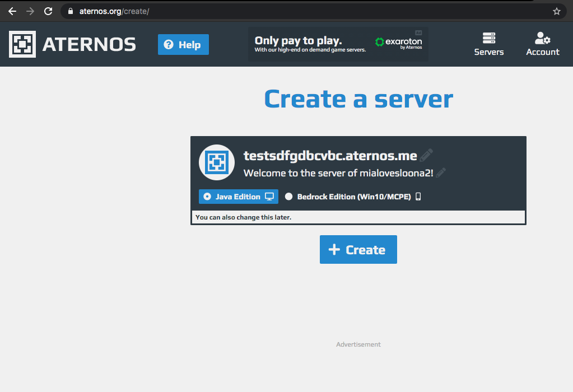The width and height of the screenshot is (573, 392).
Task: Go back using browser back arrow
Action: click(12, 11)
